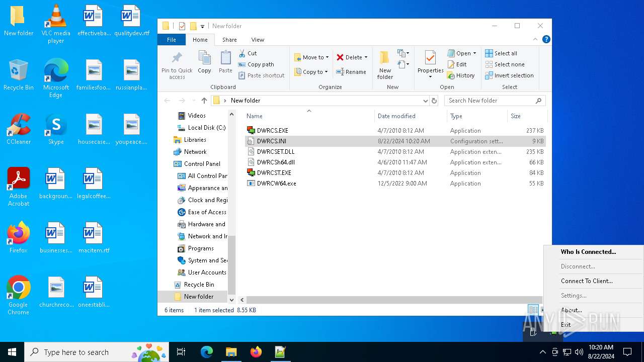
Task: Click Invert selection in ribbon
Action: coord(509,75)
